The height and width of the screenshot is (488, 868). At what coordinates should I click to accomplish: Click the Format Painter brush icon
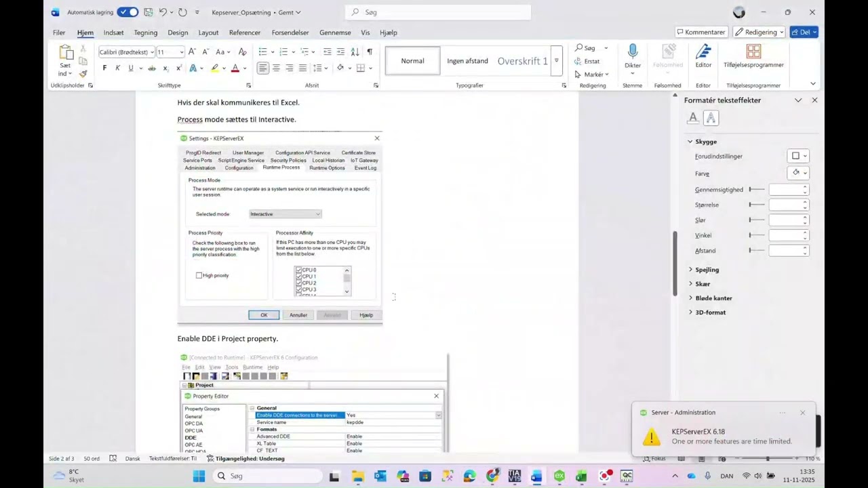[x=83, y=73]
